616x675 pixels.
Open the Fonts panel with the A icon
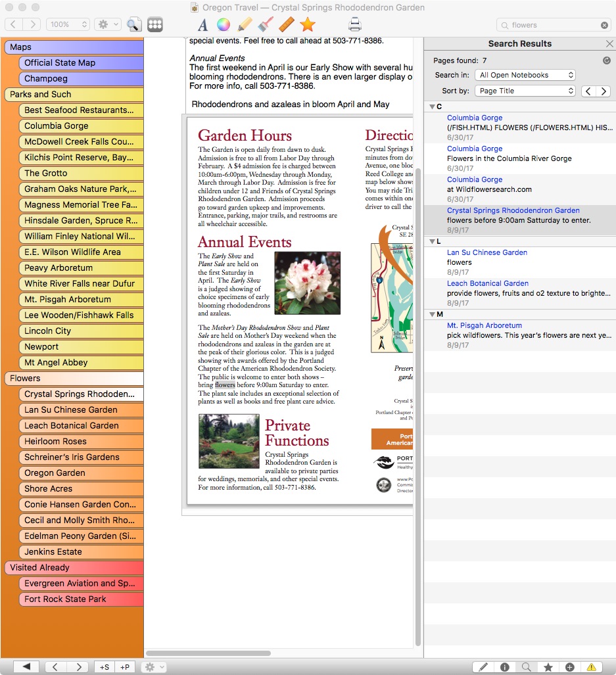(202, 25)
